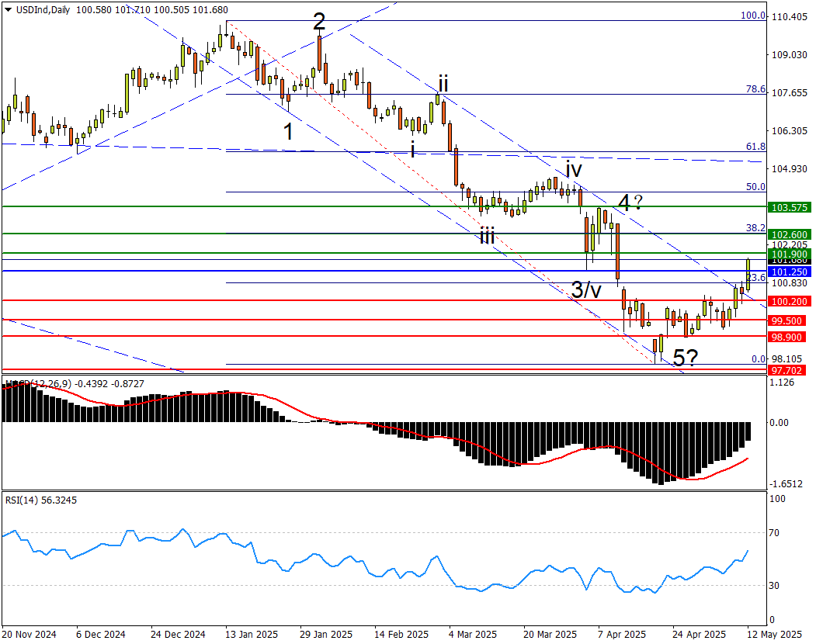Select the blue 101.250 price level label
The height and width of the screenshot is (644, 816).
point(789,272)
